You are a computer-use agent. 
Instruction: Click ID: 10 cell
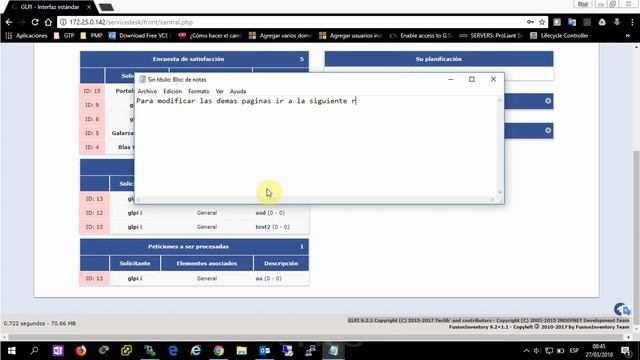[x=94, y=227]
